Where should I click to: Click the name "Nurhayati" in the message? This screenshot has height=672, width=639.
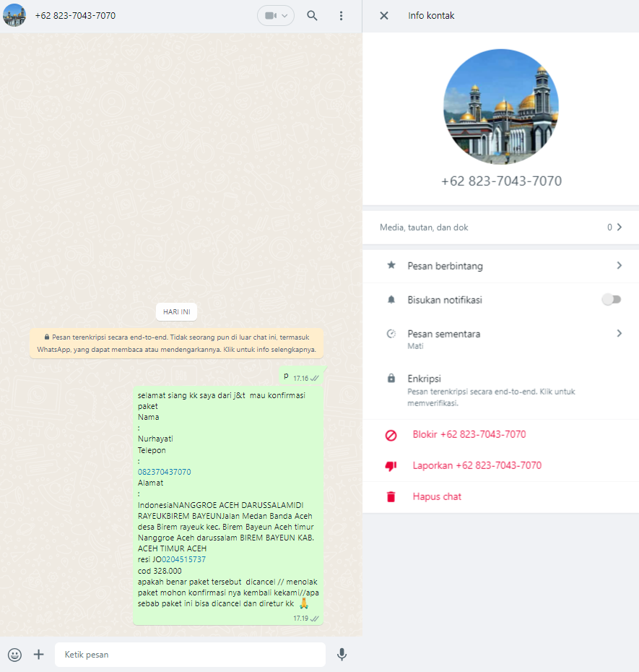155,439
